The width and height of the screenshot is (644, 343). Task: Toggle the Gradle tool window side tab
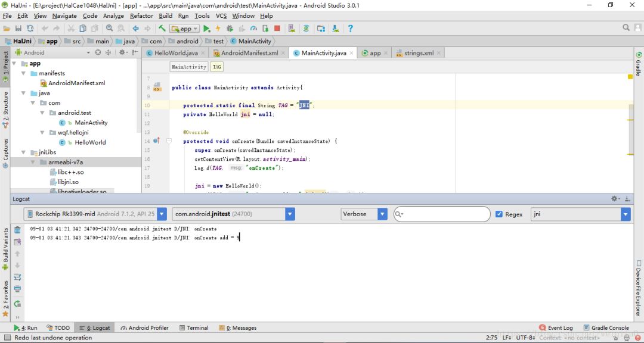tap(639, 64)
